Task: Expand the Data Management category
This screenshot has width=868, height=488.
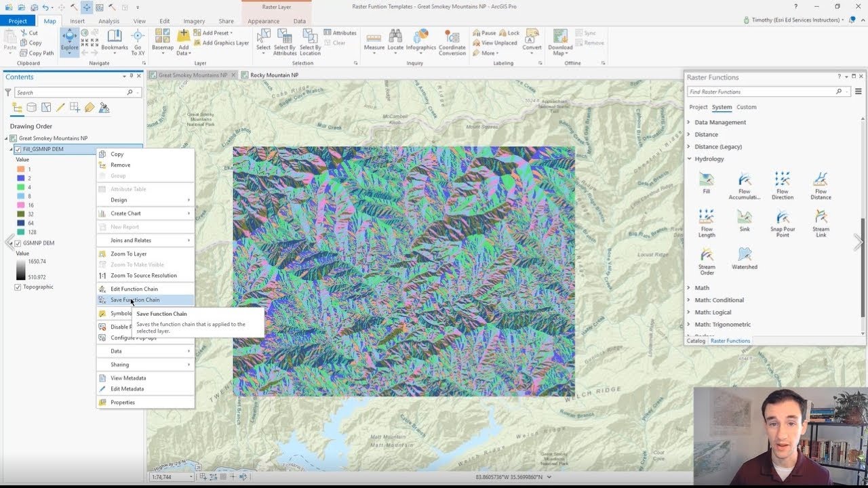Action: coord(689,123)
